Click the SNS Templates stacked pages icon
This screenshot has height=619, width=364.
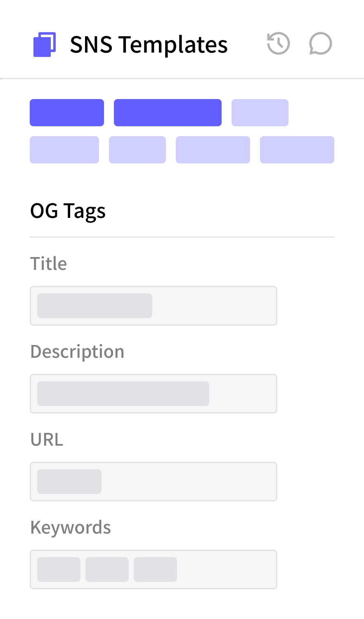(x=44, y=44)
